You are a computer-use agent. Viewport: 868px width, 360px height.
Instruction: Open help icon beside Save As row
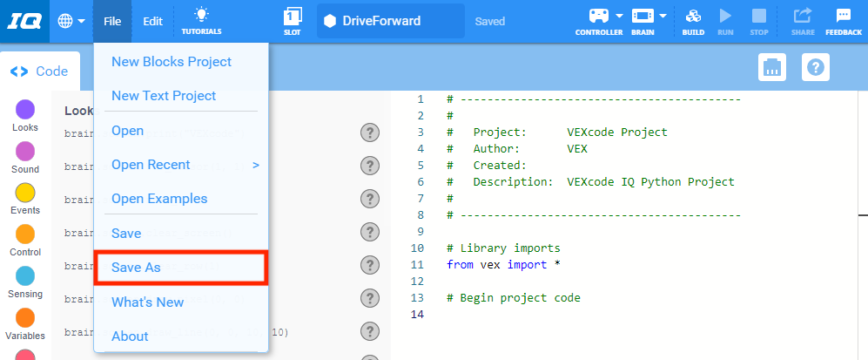click(x=370, y=265)
